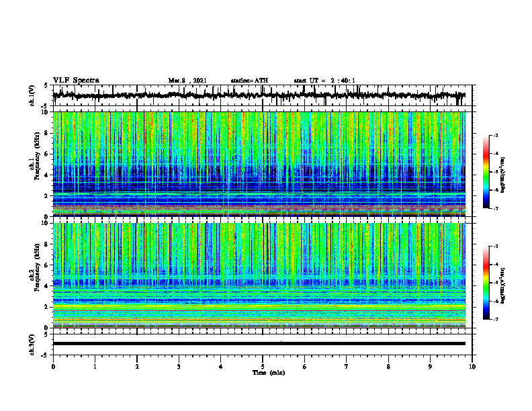This screenshot has height=411, width=532.
Task: Click the "-7" value on ch.2 colorbar
Action: (495, 319)
